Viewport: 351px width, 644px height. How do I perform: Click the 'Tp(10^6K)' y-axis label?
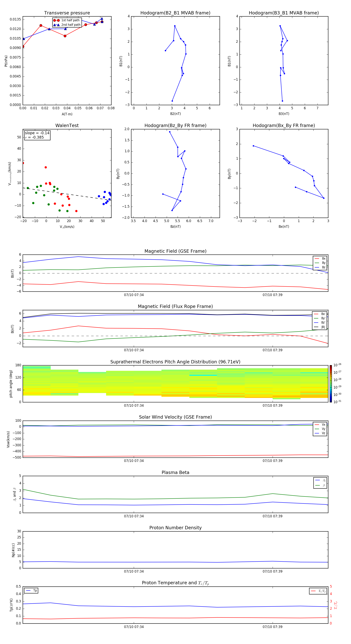click(x=11, y=605)
